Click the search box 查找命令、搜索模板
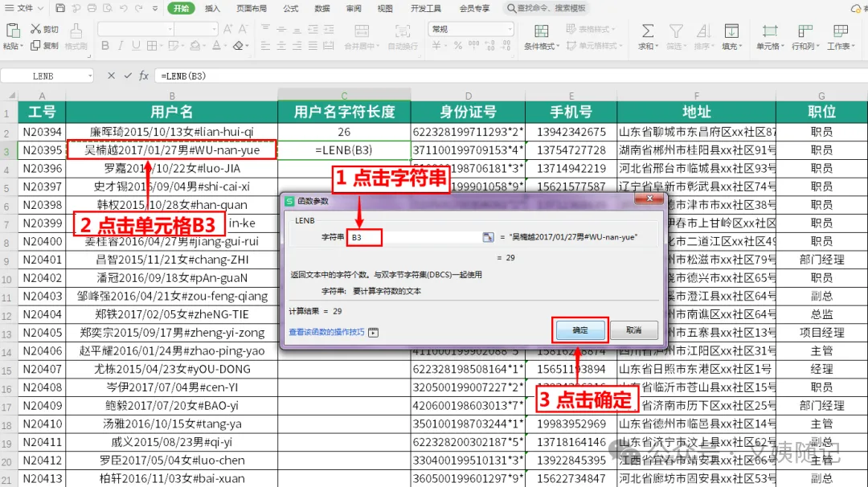Image resolution: width=868 pixels, height=487 pixels. point(547,8)
